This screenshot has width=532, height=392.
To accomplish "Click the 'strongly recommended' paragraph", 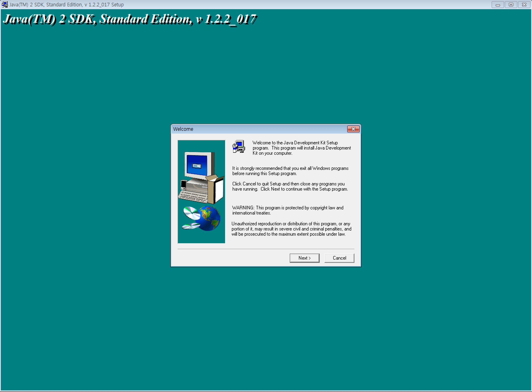I will [290, 171].
